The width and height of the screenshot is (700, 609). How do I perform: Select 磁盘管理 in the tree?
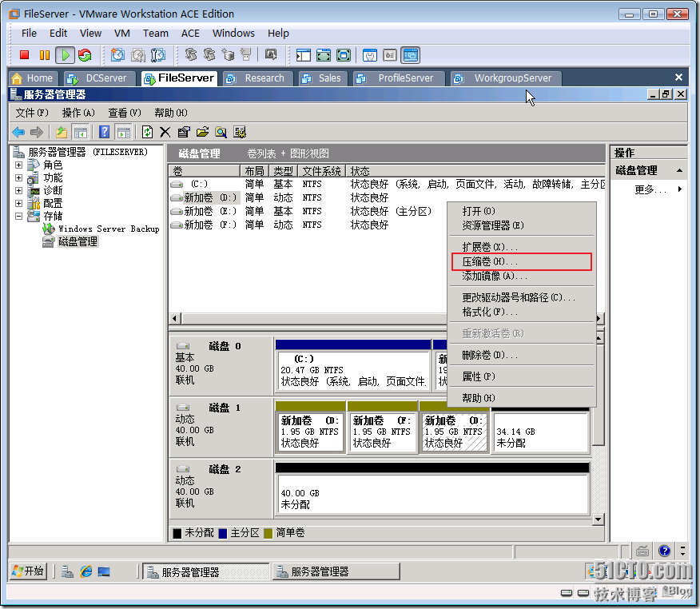(x=78, y=241)
